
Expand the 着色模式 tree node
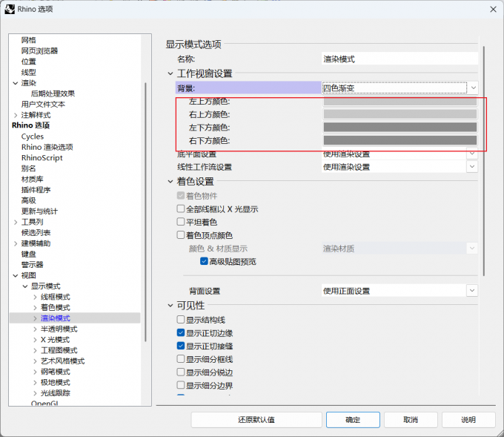point(35,308)
